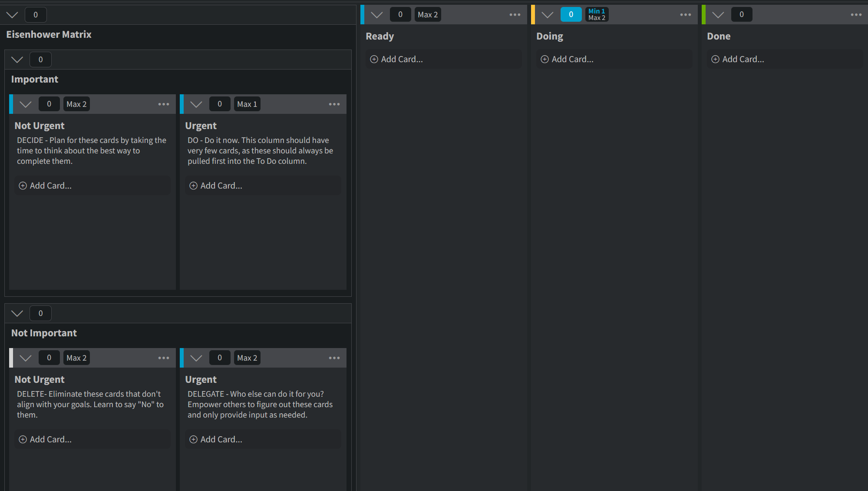Collapse the Doing column
This screenshot has width=868, height=491.
(x=548, y=15)
